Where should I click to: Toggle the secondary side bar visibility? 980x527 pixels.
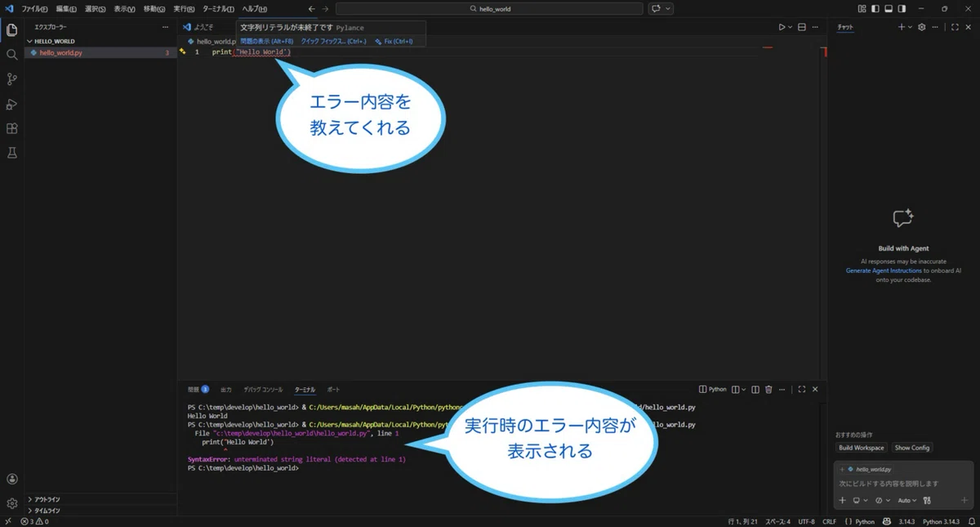click(x=902, y=8)
